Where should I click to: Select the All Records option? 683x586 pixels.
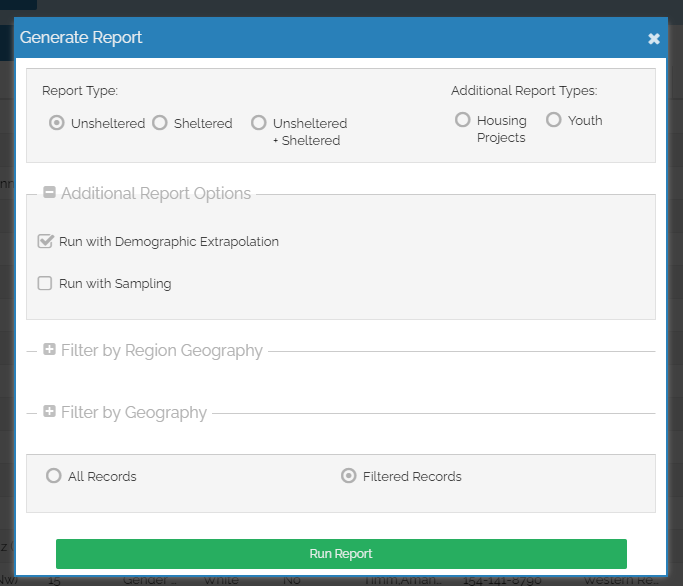[x=54, y=476]
